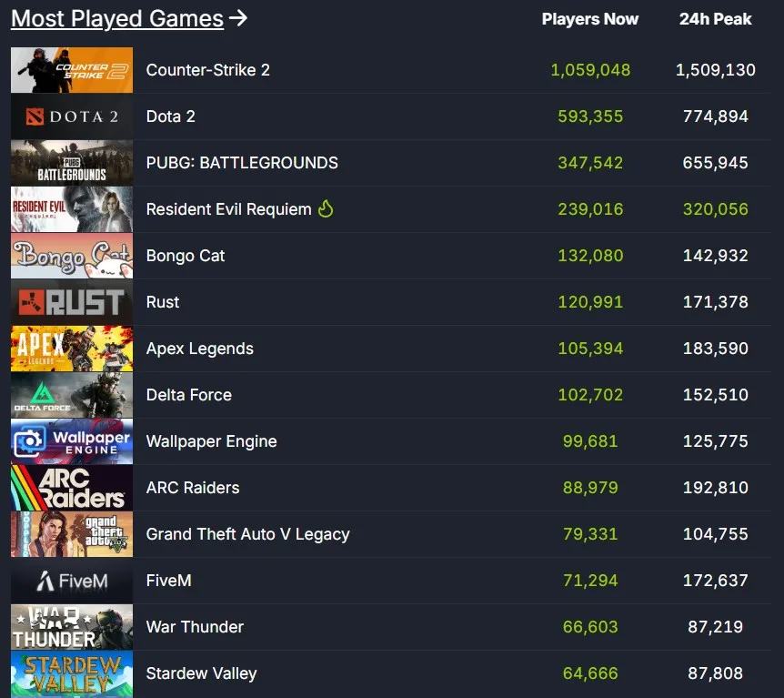The image size is (784, 698).
Task: Select the Dota 2 capsule image
Action: pyautogui.click(x=71, y=116)
